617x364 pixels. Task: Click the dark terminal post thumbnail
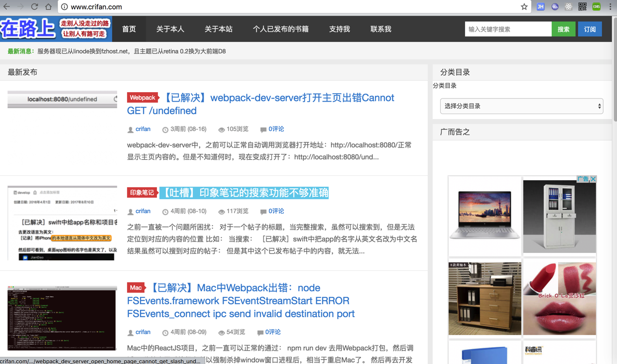coord(62,318)
